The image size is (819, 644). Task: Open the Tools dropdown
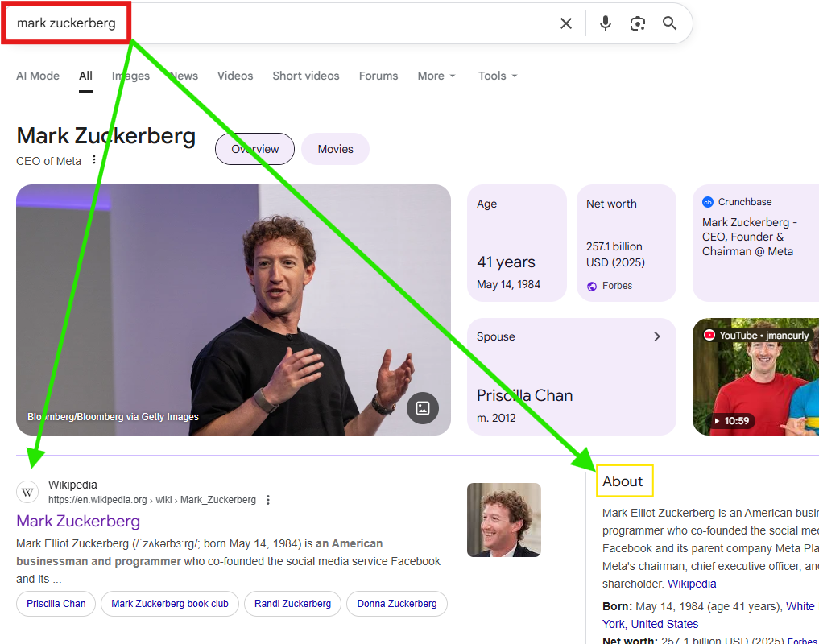[497, 76]
